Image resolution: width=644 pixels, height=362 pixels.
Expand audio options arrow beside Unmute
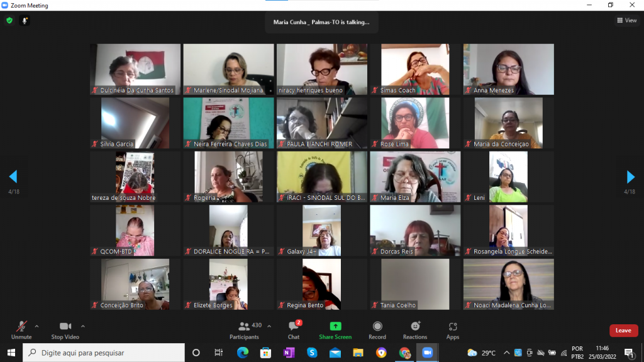[36, 326]
